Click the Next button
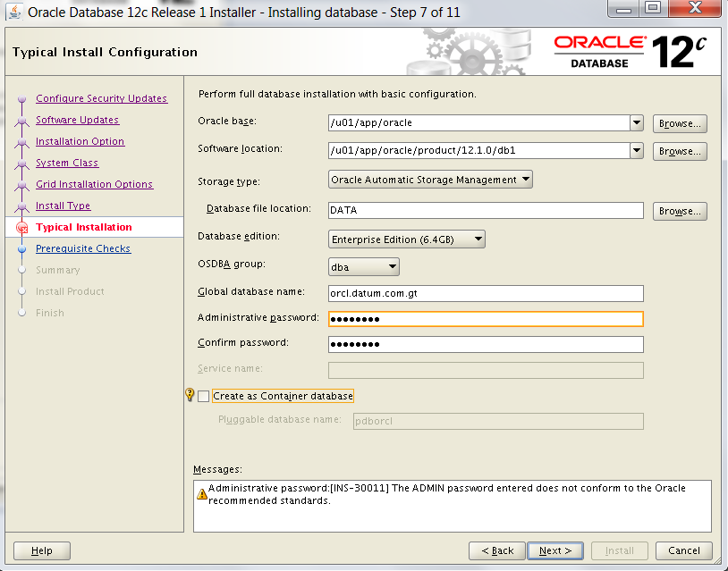Viewport: 728px width, 571px height. click(x=555, y=550)
